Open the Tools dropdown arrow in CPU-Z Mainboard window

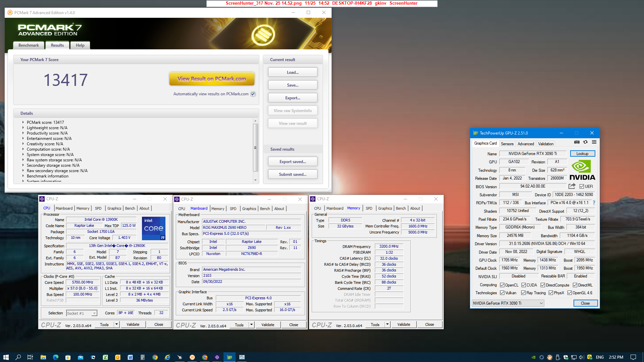pos(251,325)
